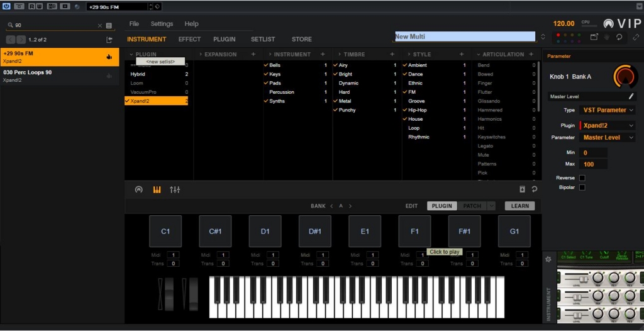The height and width of the screenshot is (331, 644).
Task: Click plus beside ARTICULATION header
Action: point(531,54)
